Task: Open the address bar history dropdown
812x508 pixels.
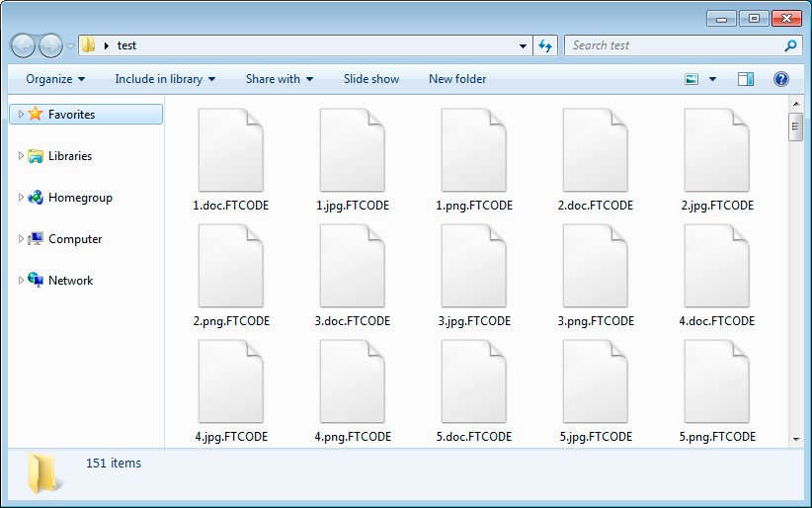Action: coord(523,46)
